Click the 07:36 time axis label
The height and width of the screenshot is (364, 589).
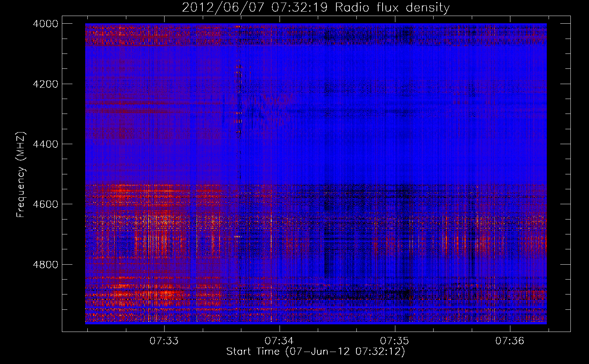point(510,341)
